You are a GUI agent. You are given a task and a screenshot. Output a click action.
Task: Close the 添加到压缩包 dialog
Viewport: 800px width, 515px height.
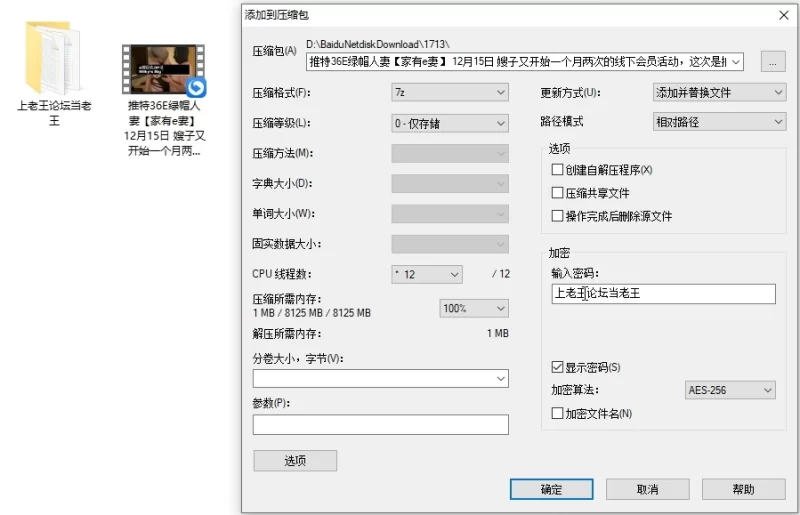pyautogui.click(x=784, y=15)
